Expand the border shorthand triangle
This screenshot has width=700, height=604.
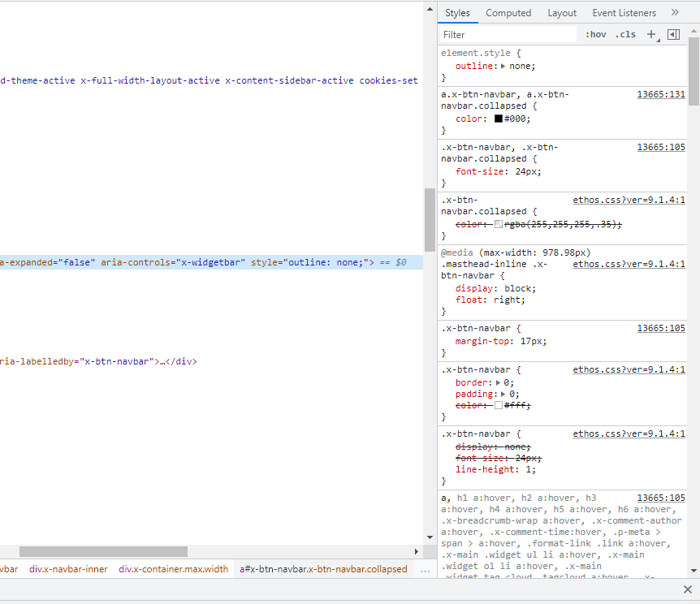tap(499, 382)
